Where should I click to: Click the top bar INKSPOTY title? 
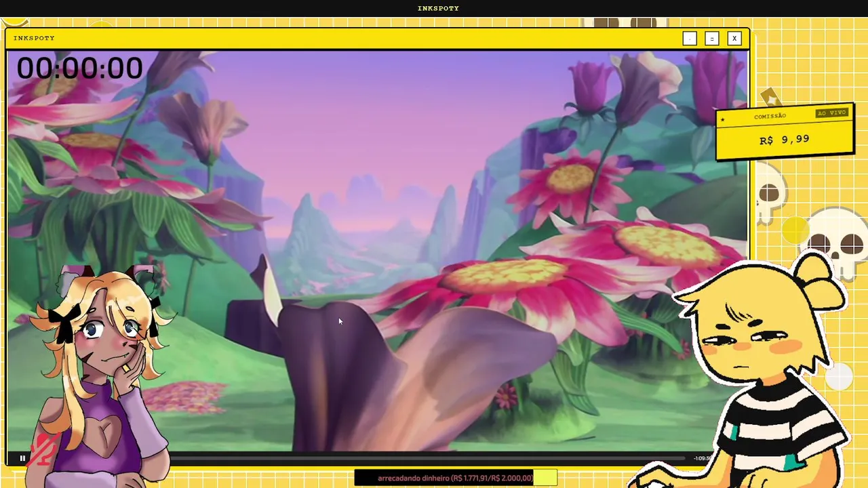pyautogui.click(x=438, y=8)
